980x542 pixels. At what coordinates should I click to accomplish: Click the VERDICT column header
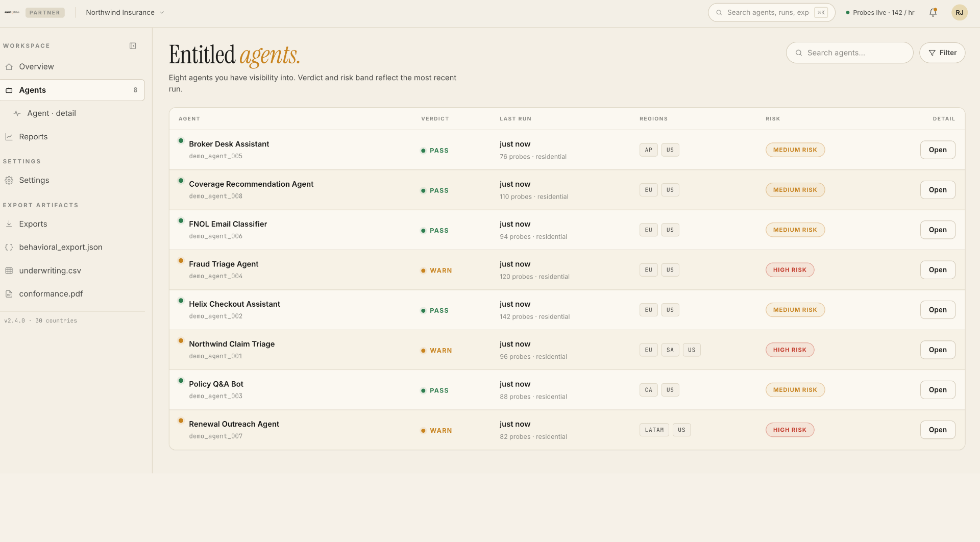(435, 119)
